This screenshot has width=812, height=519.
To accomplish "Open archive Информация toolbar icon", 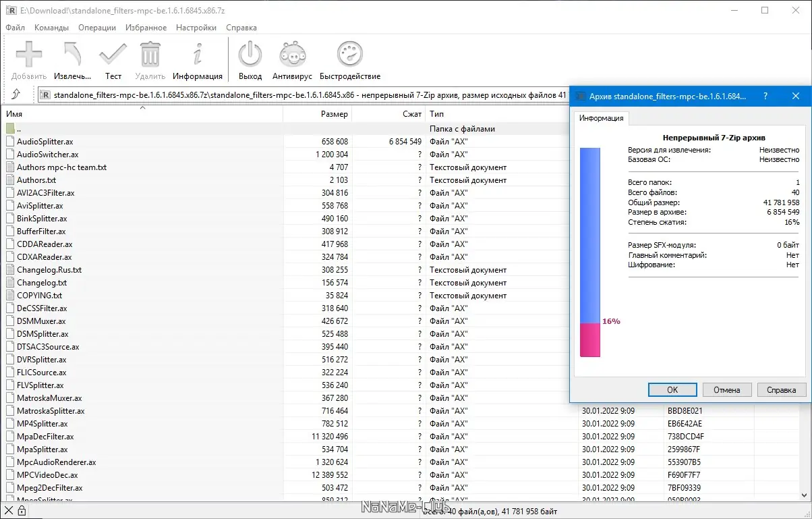I will pos(197,60).
